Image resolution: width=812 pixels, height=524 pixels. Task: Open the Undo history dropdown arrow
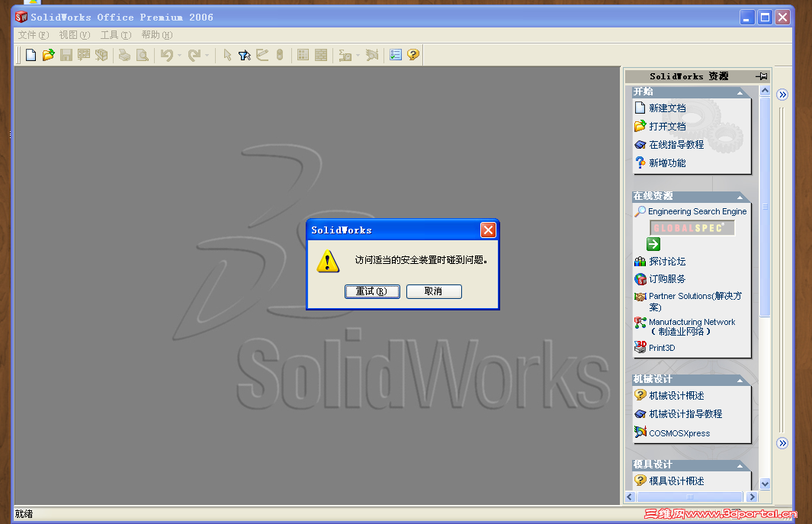tap(180, 55)
